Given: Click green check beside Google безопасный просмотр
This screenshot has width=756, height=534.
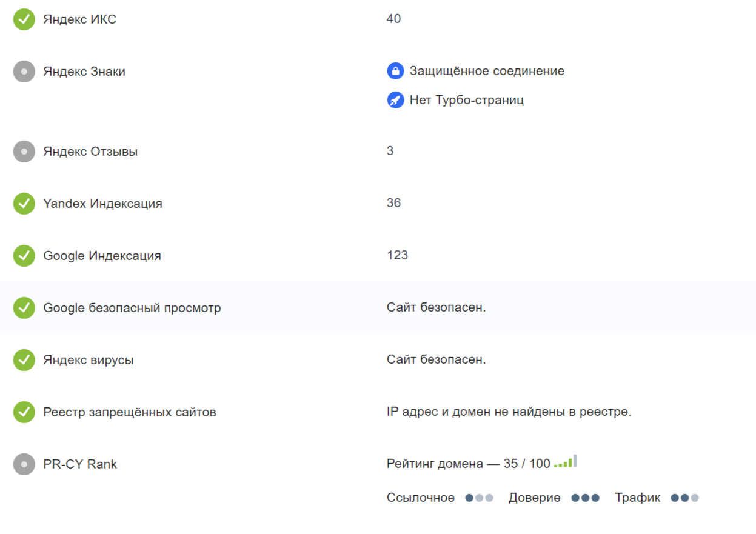Looking at the screenshot, I should (24, 308).
